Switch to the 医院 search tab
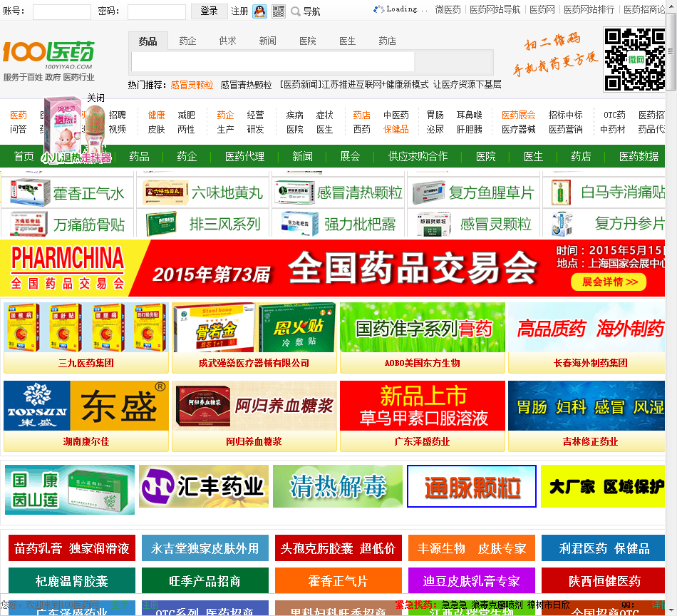677x616 pixels. coord(308,41)
